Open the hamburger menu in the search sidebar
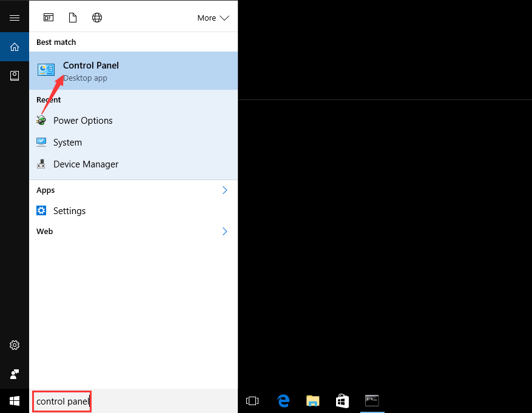The width and height of the screenshot is (532, 413). click(x=14, y=18)
